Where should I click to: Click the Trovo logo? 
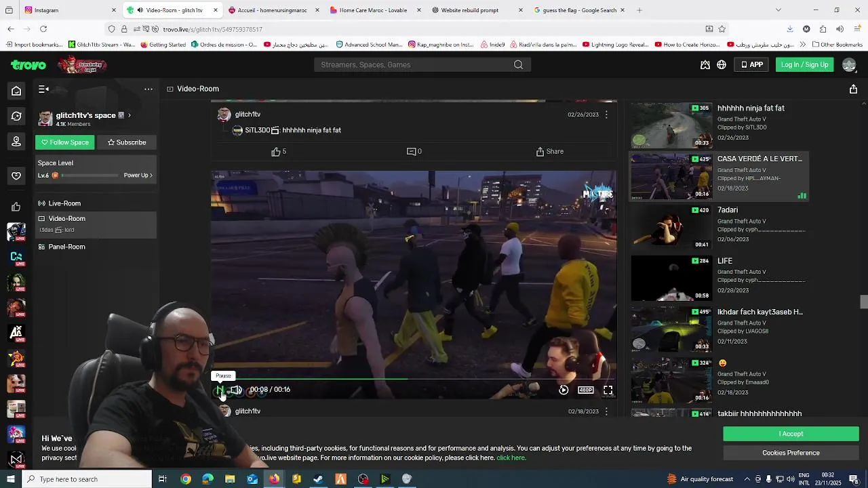click(x=28, y=65)
